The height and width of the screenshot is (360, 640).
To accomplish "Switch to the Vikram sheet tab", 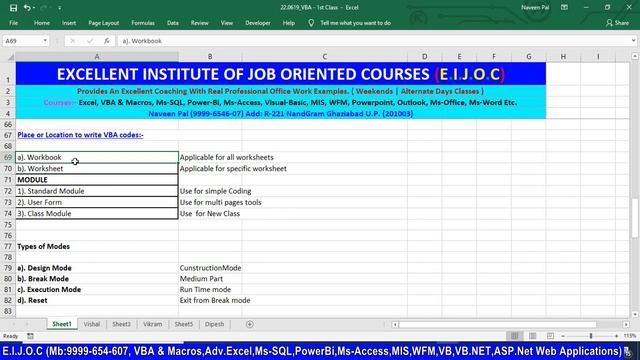I will 153,324.
